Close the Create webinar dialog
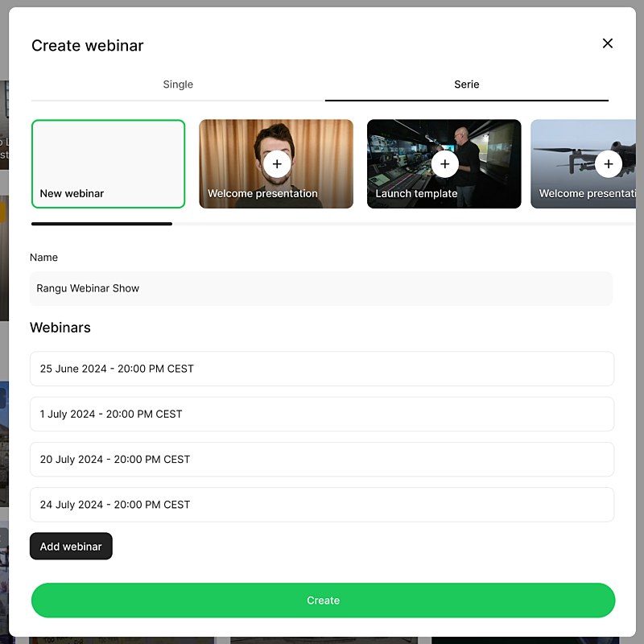The width and height of the screenshot is (644, 644). 608,43
